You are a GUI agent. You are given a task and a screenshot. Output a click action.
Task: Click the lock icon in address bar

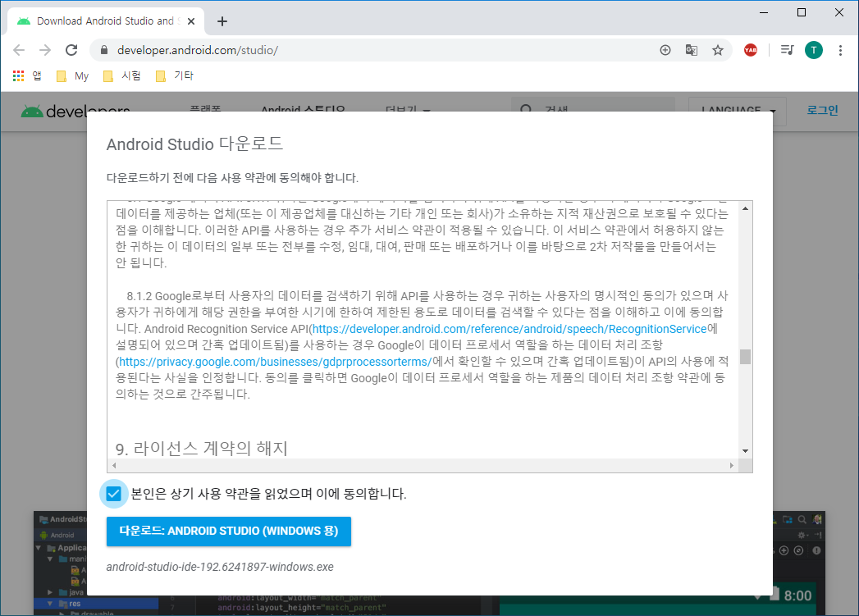(x=104, y=50)
